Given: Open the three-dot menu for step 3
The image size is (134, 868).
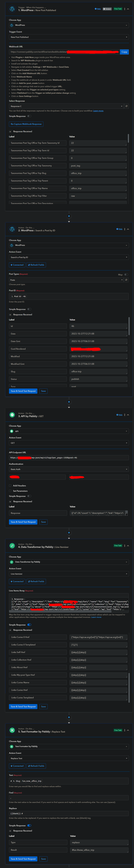Looking at the screenshot, I should pyautogui.click(x=125, y=415).
